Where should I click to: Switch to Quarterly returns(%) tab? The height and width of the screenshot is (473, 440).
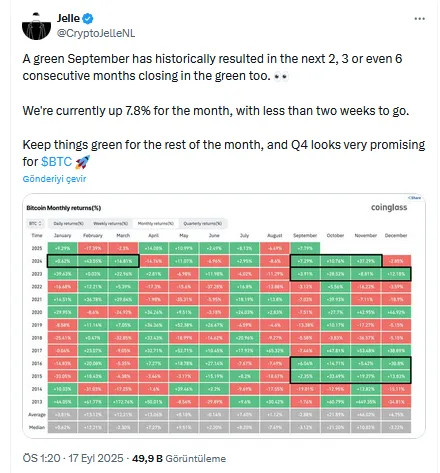(203, 223)
